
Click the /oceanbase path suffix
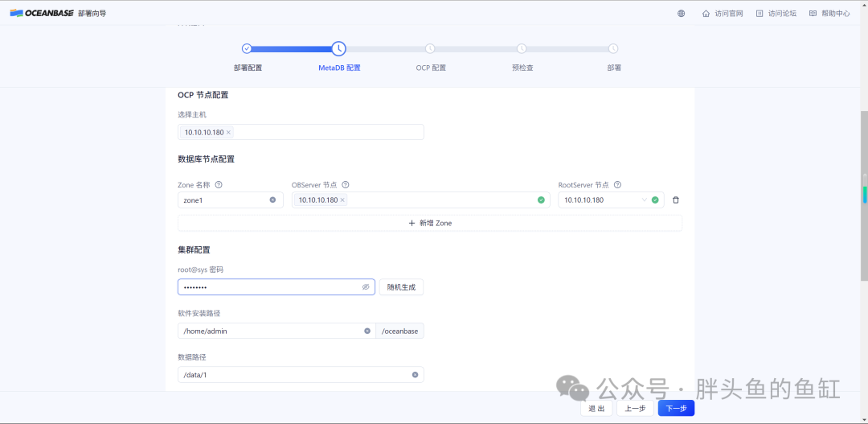click(x=399, y=331)
